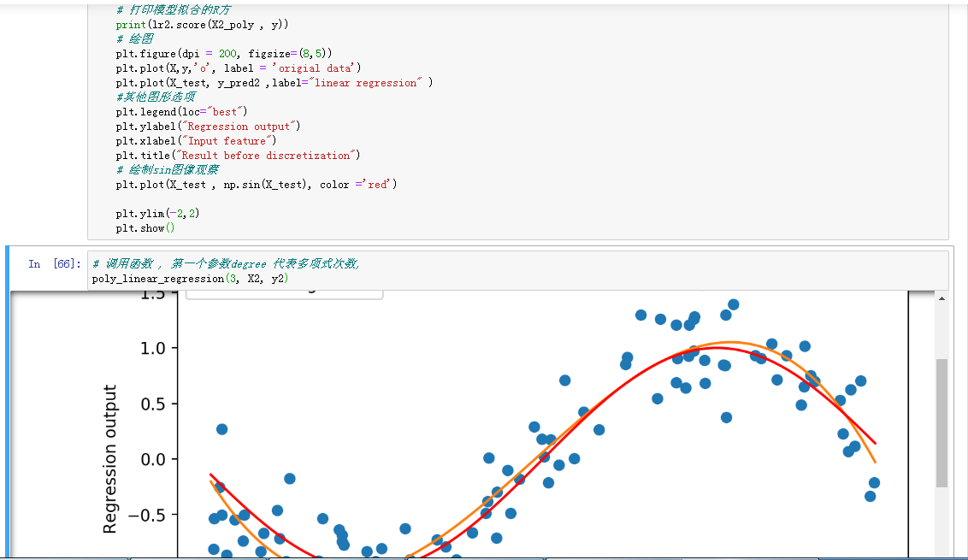Click the plt.plot line labeled 'origial data'
This screenshot has height=560, width=968.
click(x=239, y=68)
